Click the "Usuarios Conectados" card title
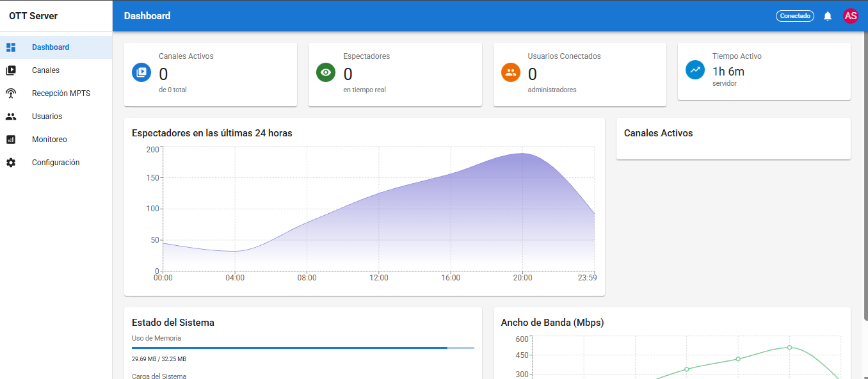The width and height of the screenshot is (868, 379). pos(565,56)
